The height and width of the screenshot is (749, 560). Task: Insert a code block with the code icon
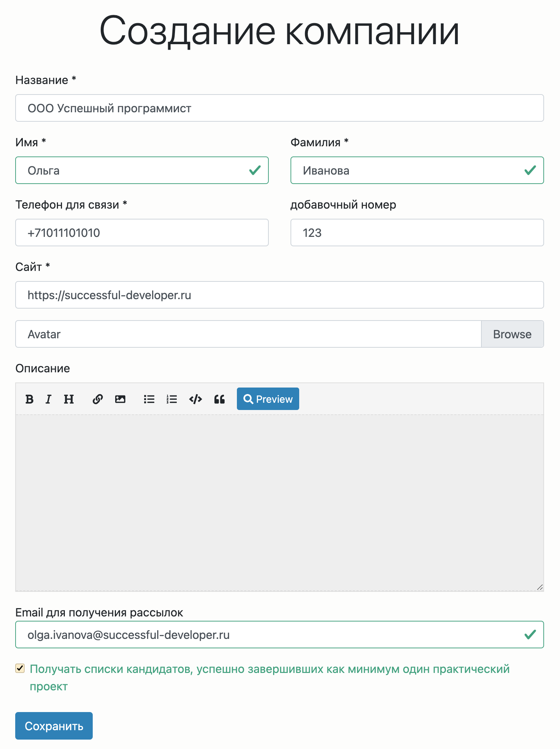tap(195, 399)
